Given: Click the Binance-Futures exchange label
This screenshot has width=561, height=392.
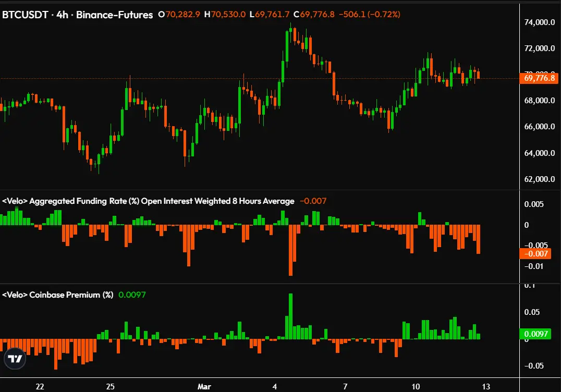Looking at the screenshot, I should [x=115, y=15].
